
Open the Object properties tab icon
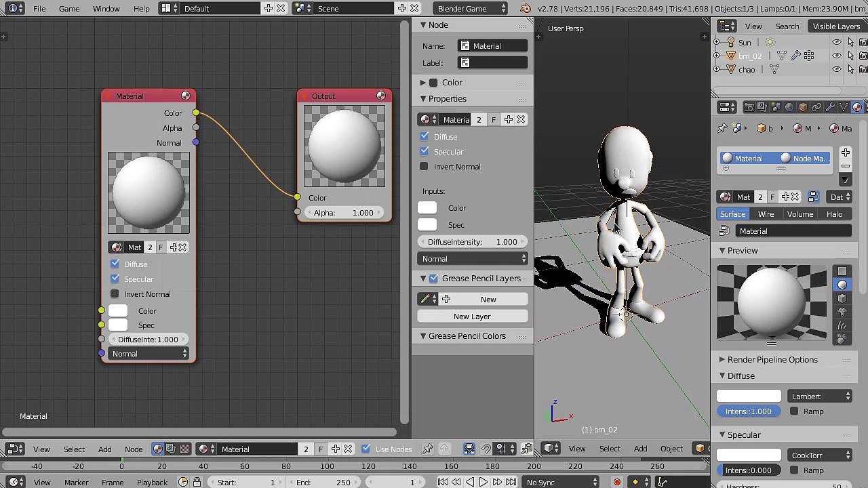point(803,107)
